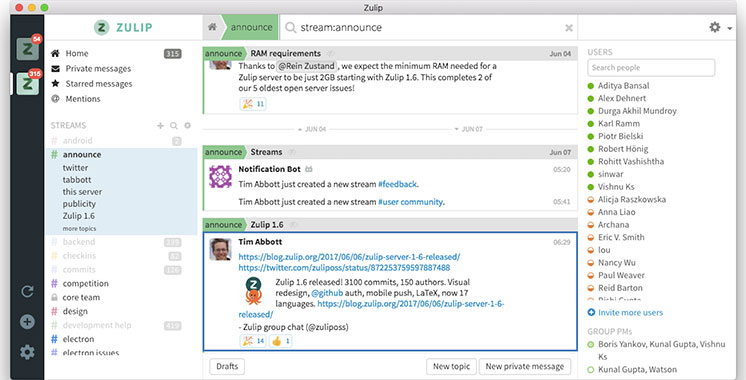This screenshot has width=746, height=380.
Task: Filter streams with the magnifier icon
Action: (x=174, y=126)
